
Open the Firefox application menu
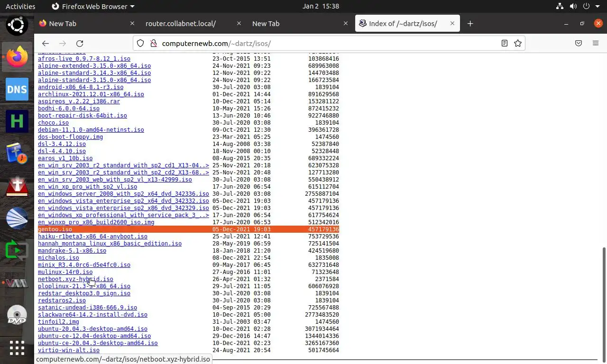596,43
